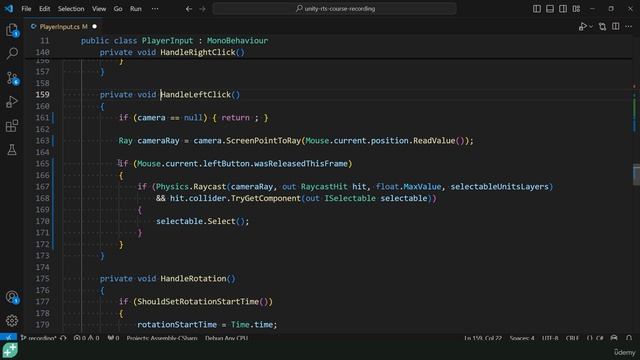Run the file with the play button

(582, 27)
